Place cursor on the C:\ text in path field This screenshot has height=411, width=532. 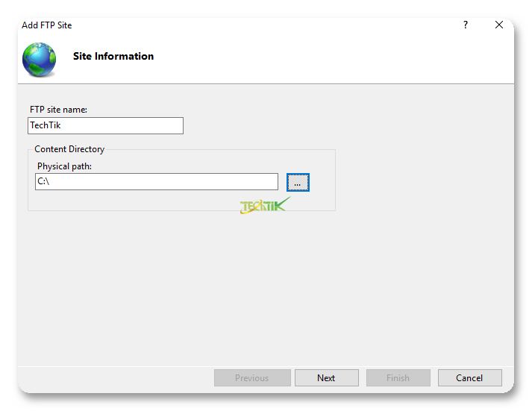(43, 181)
